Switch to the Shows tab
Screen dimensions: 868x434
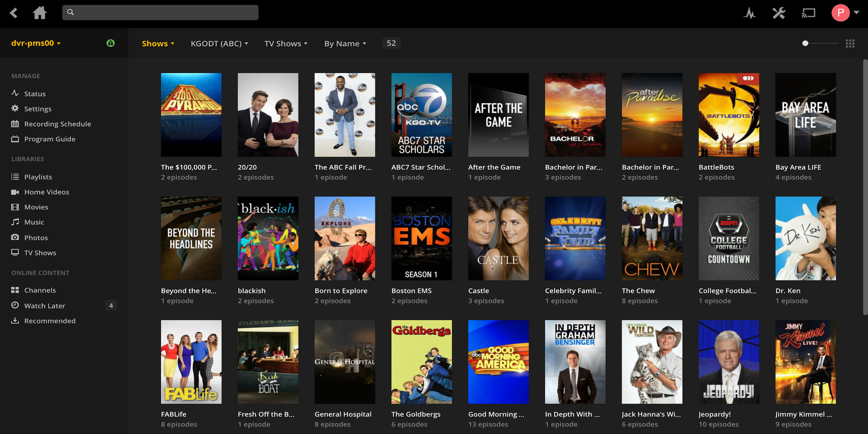[x=157, y=43]
